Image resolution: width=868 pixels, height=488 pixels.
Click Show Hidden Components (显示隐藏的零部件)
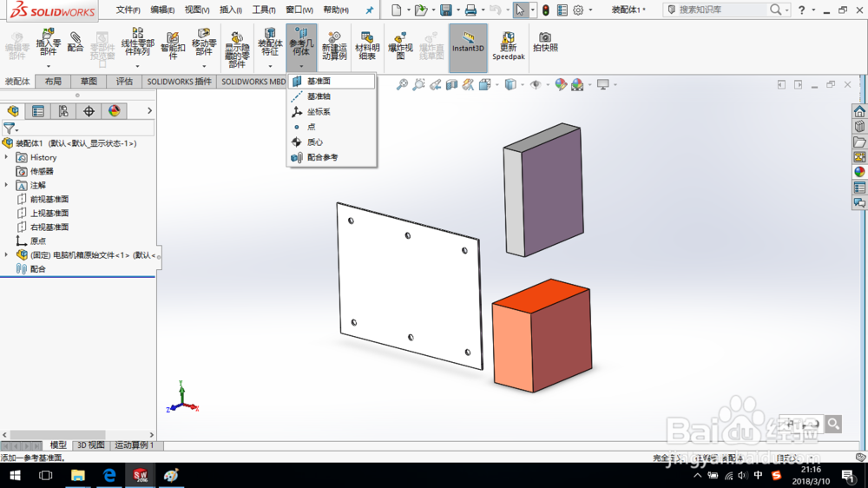(237, 49)
